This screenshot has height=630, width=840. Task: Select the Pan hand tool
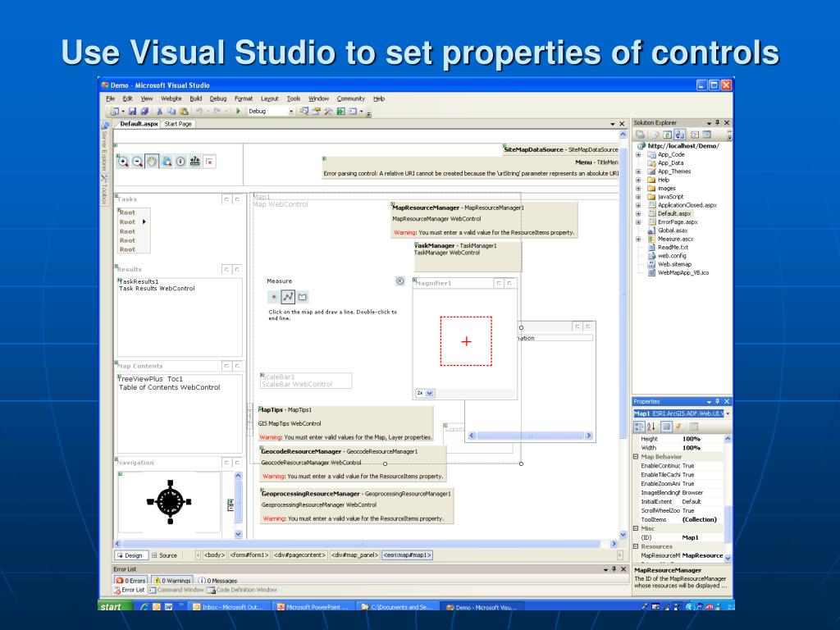point(152,162)
